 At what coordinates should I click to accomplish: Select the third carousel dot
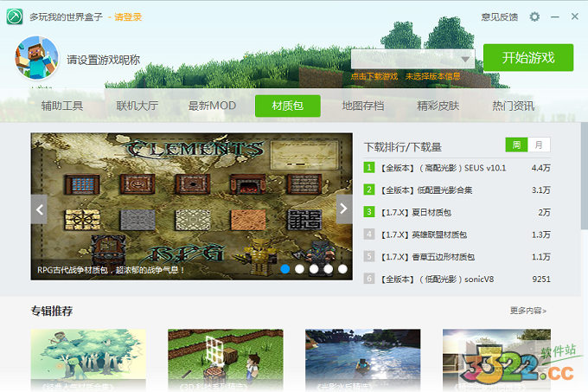314,269
